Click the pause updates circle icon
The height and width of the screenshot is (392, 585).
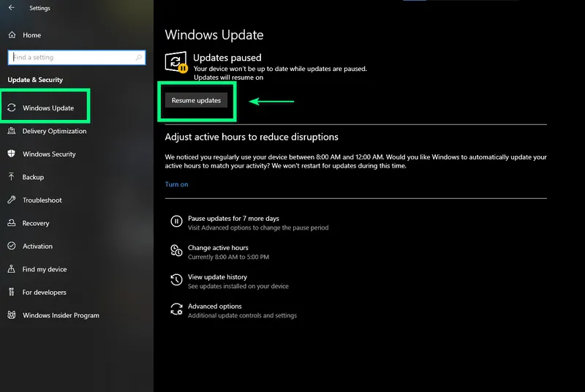point(176,222)
